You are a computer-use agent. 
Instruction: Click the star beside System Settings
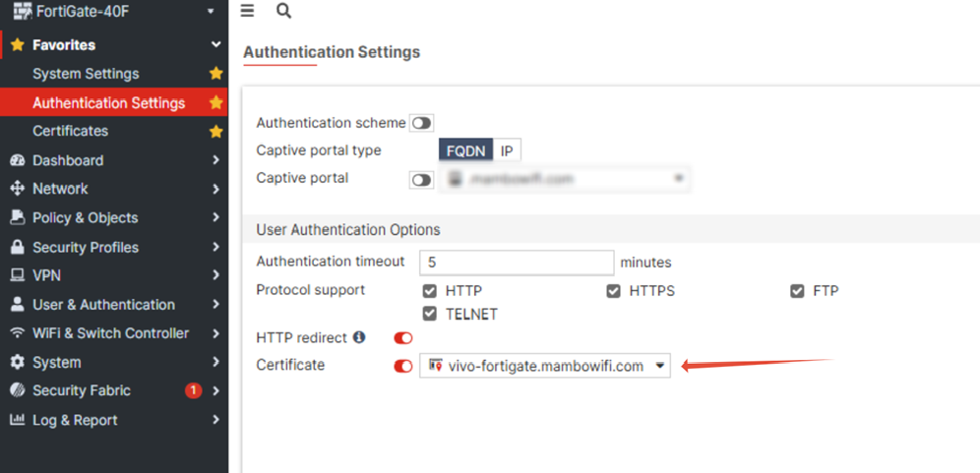(x=215, y=74)
